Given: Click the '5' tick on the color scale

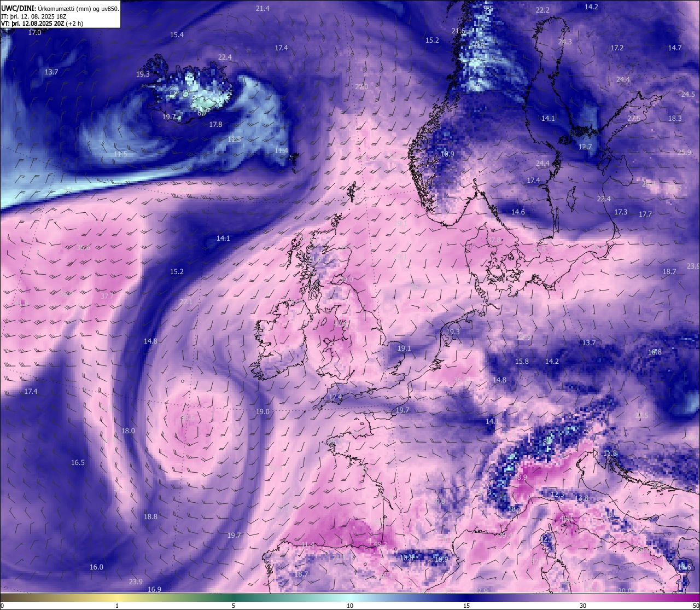Looking at the screenshot, I should pos(234,606).
